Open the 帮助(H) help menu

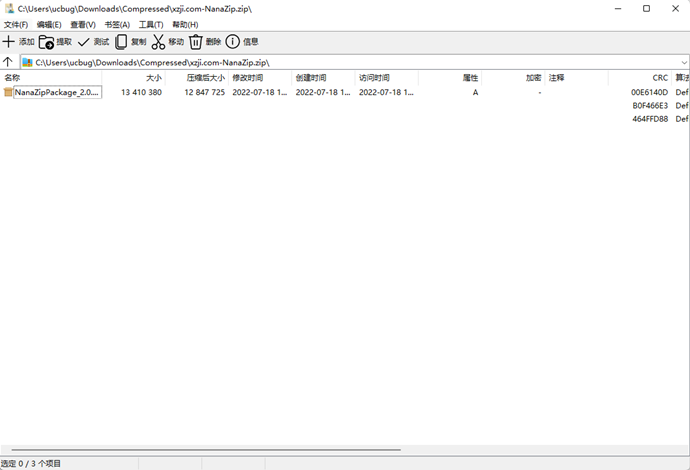(x=185, y=24)
